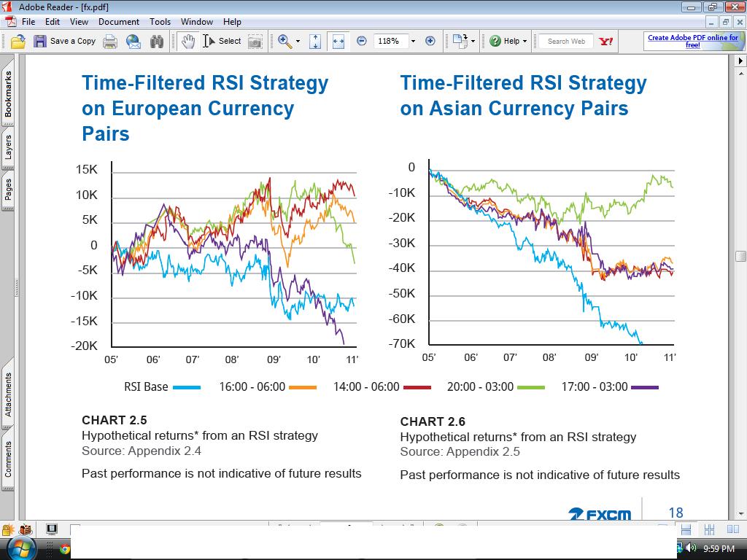The width and height of the screenshot is (747, 560).
Task: Open the Help menu in menu bar
Action: tap(232, 22)
